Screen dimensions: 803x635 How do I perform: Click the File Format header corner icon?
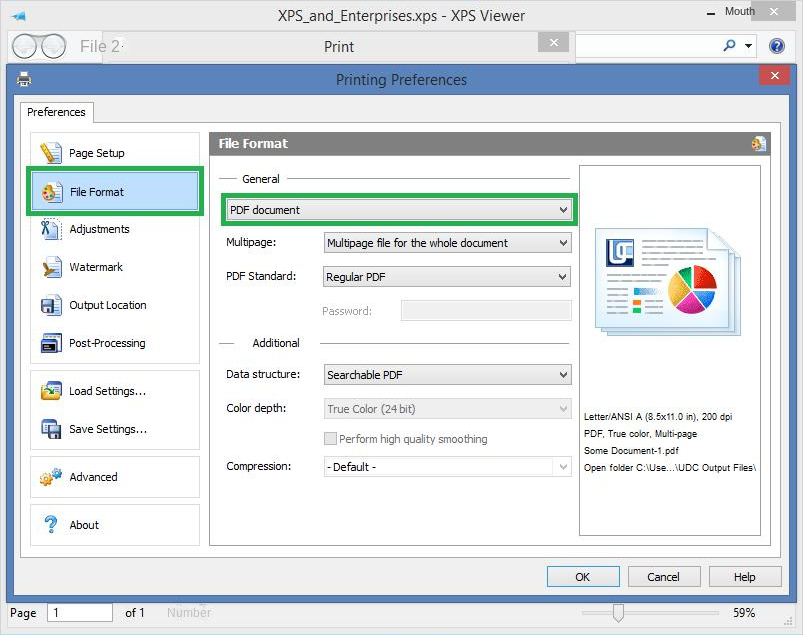[759, 143]
